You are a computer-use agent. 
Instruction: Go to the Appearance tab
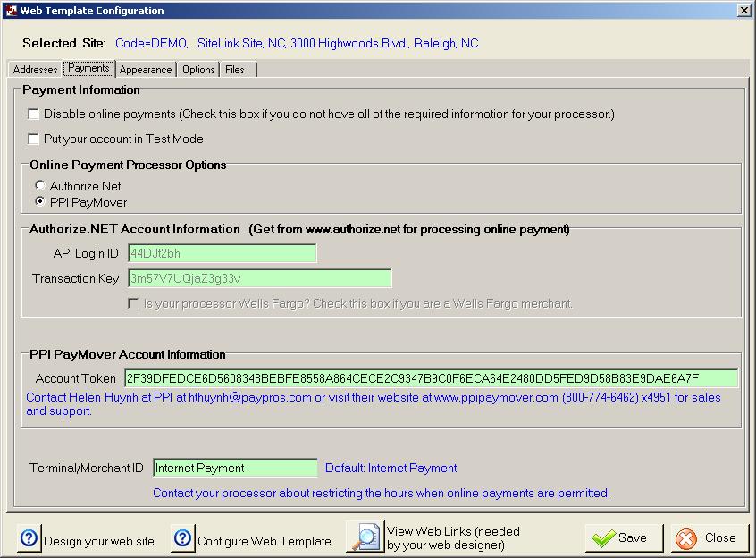pyautogui.click(x=146, y=70)
